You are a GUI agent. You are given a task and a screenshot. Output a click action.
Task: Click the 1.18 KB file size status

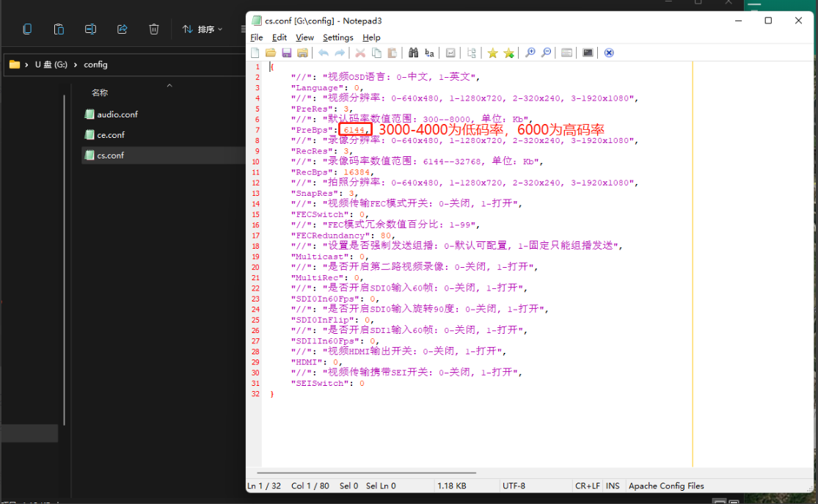[x=452, y=486]
